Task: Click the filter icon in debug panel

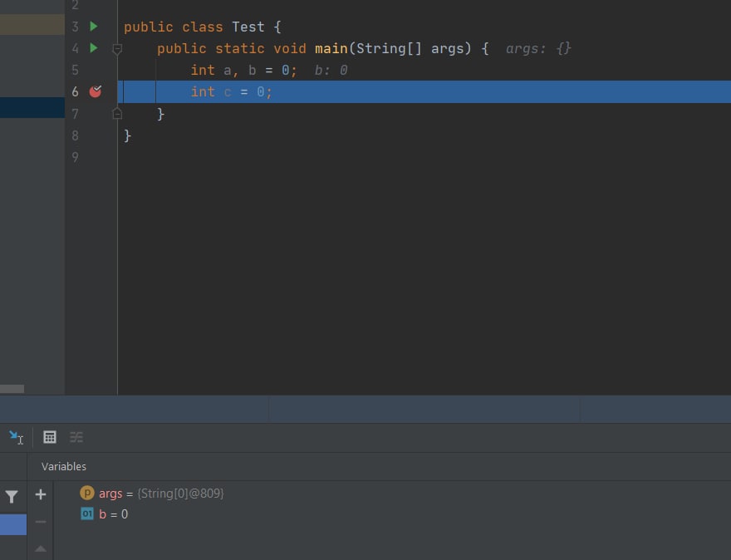Action: click(12, 497)
